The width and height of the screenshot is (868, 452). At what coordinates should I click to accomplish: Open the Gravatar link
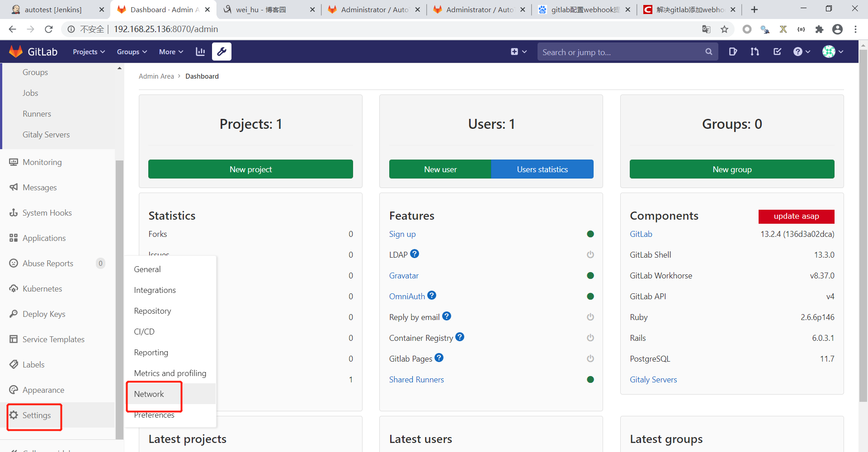404,275
